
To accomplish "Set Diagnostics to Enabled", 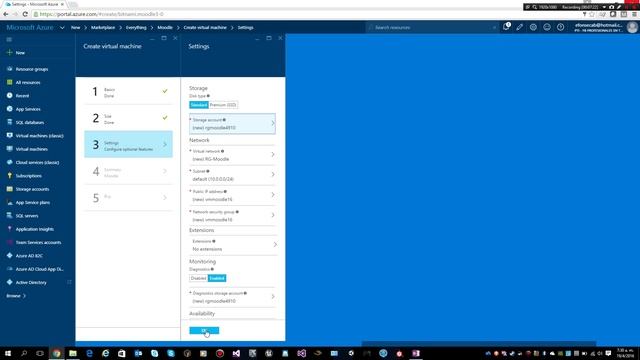I will tap(217, 278).
